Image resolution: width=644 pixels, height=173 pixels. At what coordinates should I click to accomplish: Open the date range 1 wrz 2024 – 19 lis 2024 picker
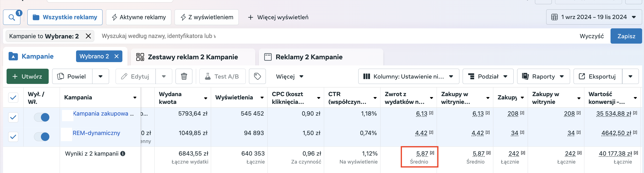pos(593,17)
